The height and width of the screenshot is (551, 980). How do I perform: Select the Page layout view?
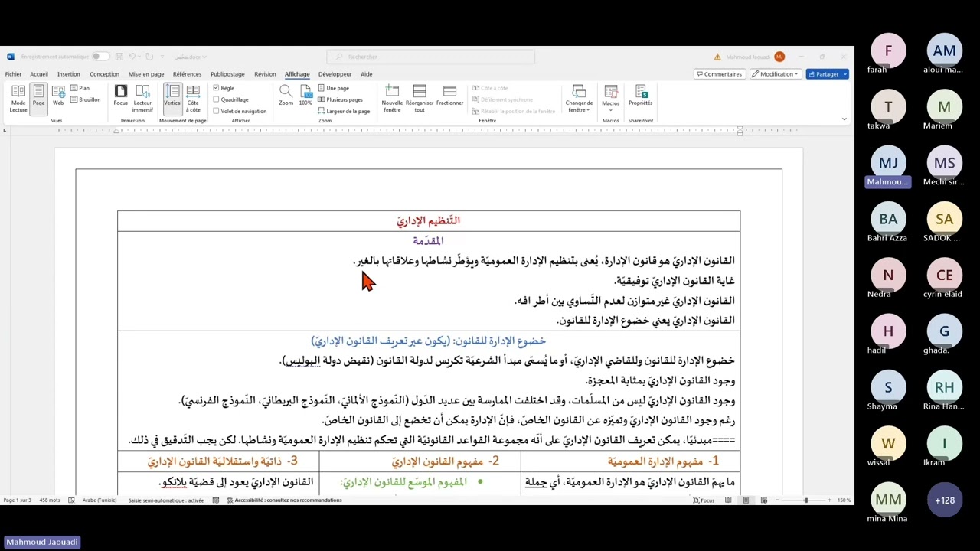coord(38,99)
